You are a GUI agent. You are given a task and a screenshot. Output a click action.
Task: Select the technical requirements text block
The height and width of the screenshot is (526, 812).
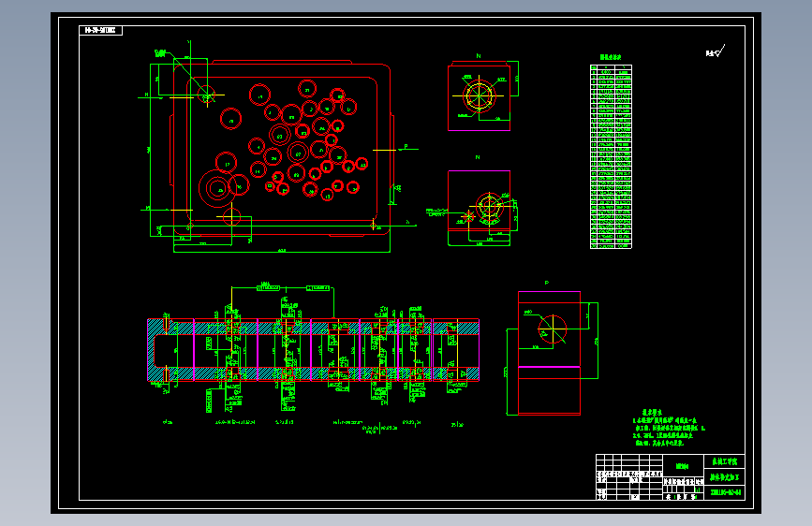pos(669,428)
